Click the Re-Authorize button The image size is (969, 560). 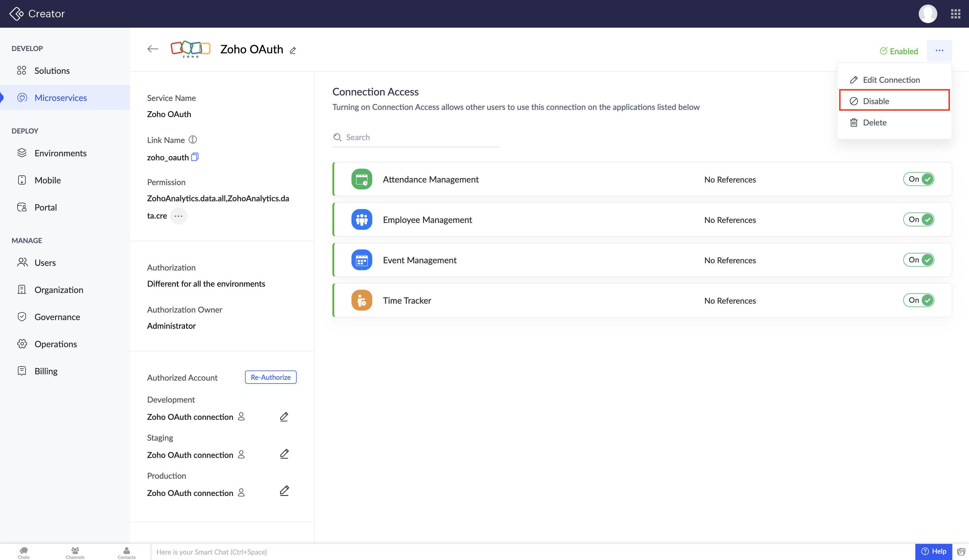pos(270,377)
